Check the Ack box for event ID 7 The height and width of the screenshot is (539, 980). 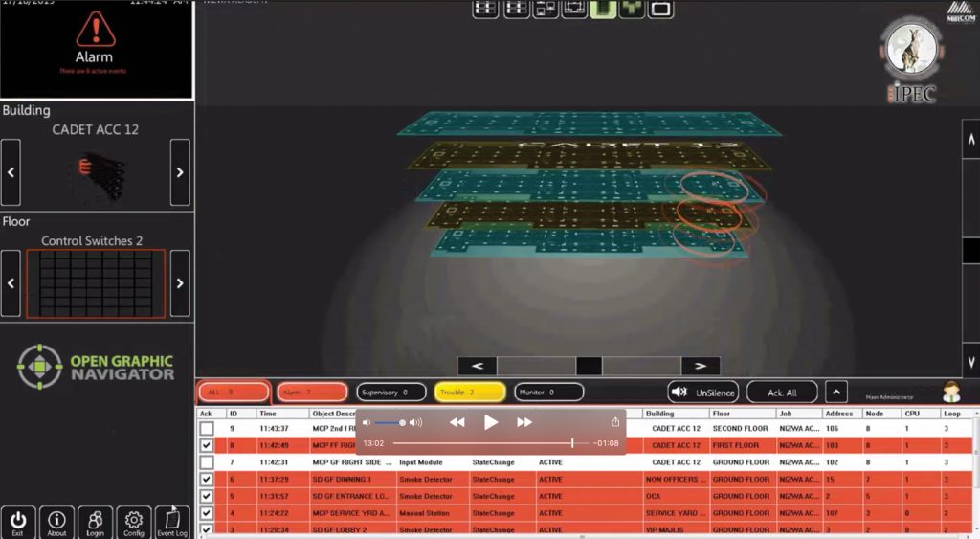point(207,462)
